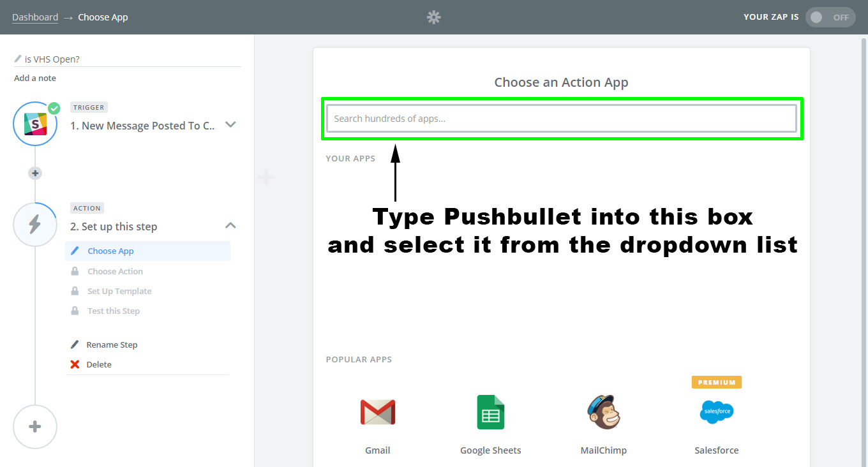This screenshot has width=868, height=467.
Task: Expand the trigger step chevron
Action: (x=231, y=125)
